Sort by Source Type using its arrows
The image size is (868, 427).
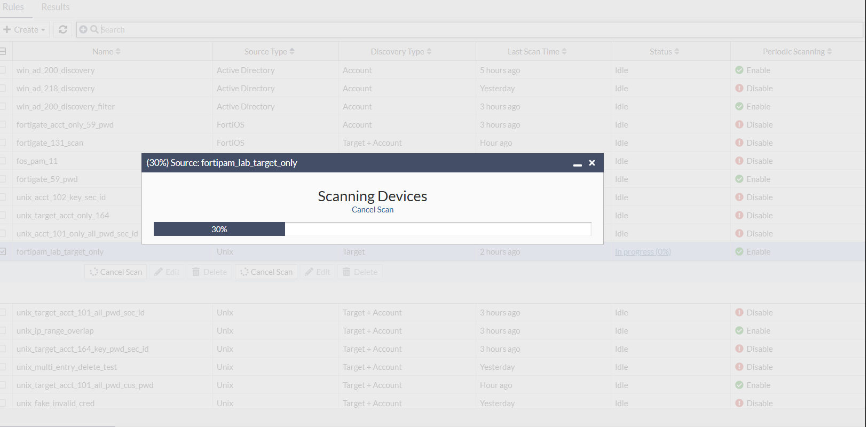coord(292,52)
